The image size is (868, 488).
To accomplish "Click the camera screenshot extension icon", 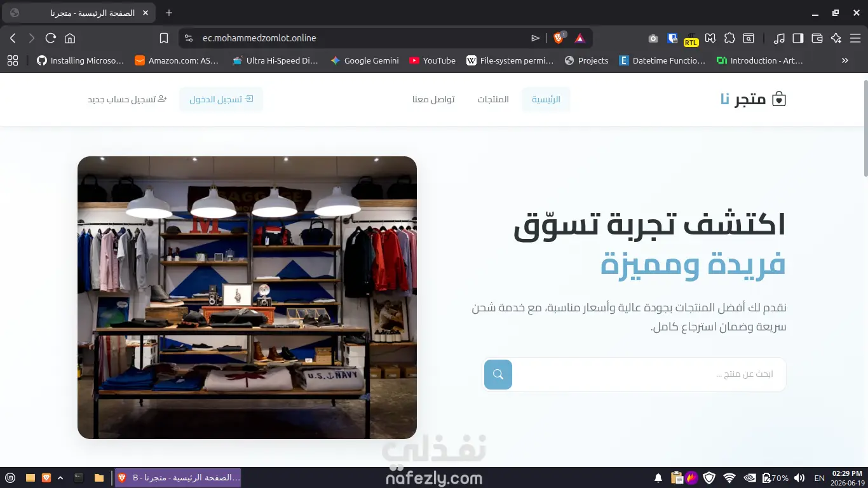I will pyautogui.click(x=653, y=38).
